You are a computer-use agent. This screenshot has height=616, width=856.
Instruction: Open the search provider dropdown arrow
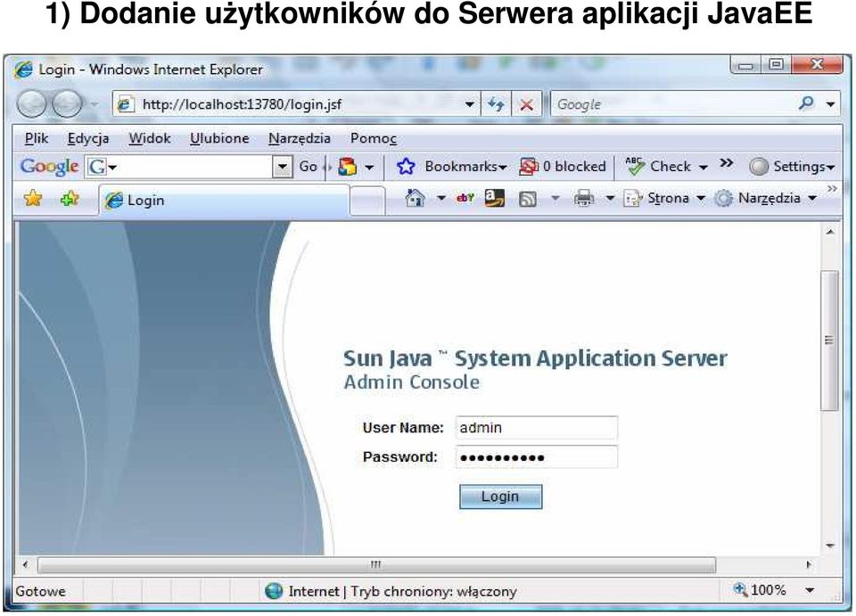(830, 103)
